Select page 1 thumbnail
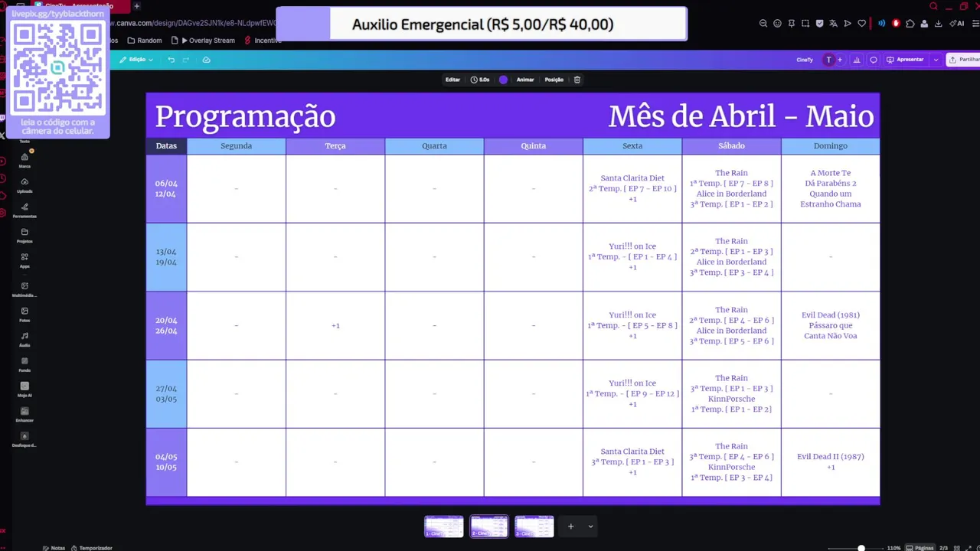The height and width of the screenshot is (551, 980). (x=444, y=527)
